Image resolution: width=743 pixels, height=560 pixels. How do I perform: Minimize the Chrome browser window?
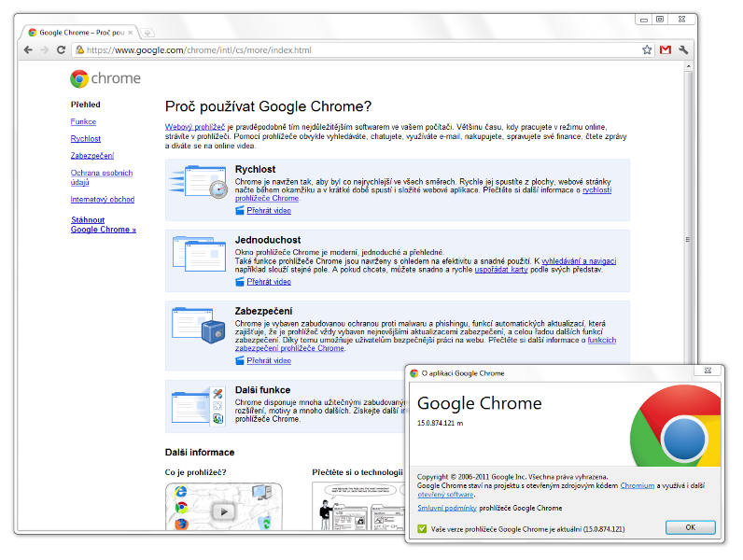(x=643, y=20)
